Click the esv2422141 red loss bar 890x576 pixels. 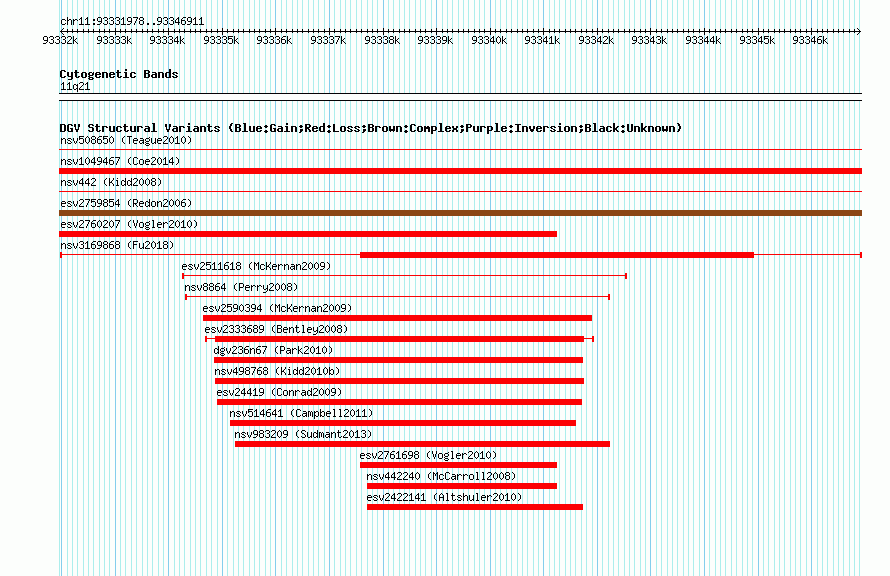tap(475, 507)
